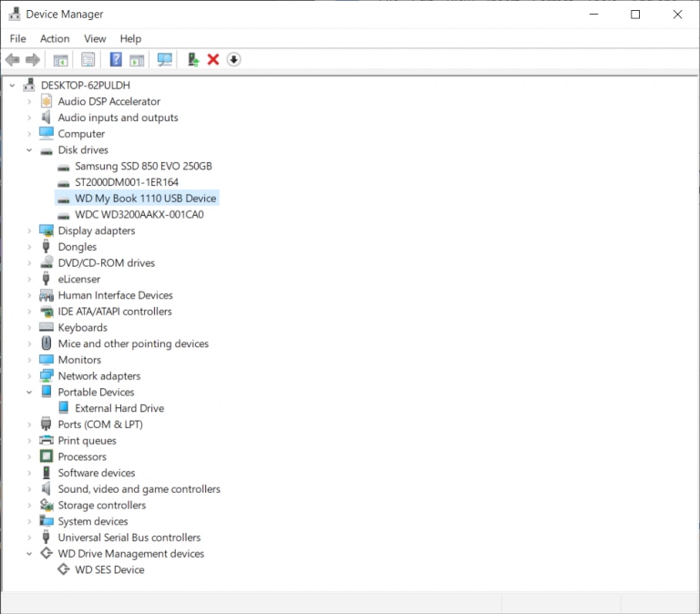Click the Properties toolbar icon
Image resolution: width=700 pixels, height=614 pixels.
(87, 60)
